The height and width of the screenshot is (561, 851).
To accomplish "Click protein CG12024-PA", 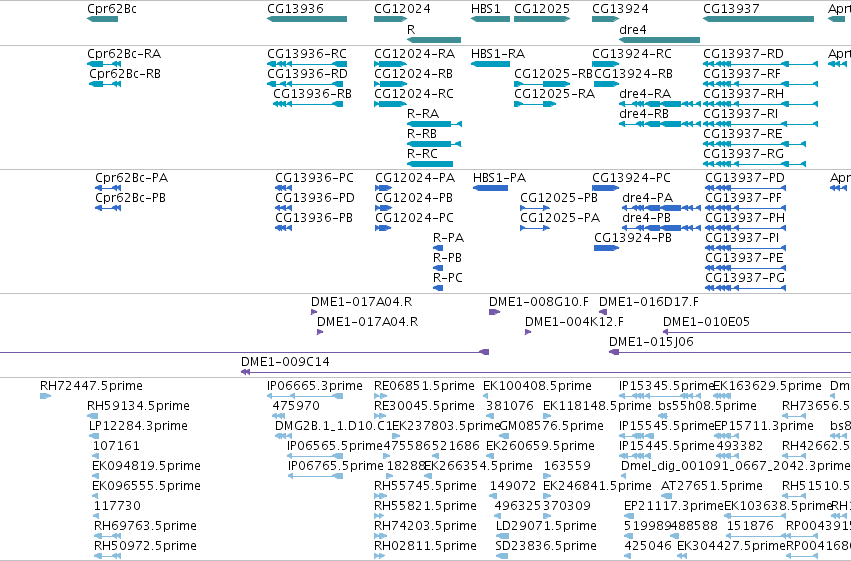I will pyautogui.click(x=384, y=188).
